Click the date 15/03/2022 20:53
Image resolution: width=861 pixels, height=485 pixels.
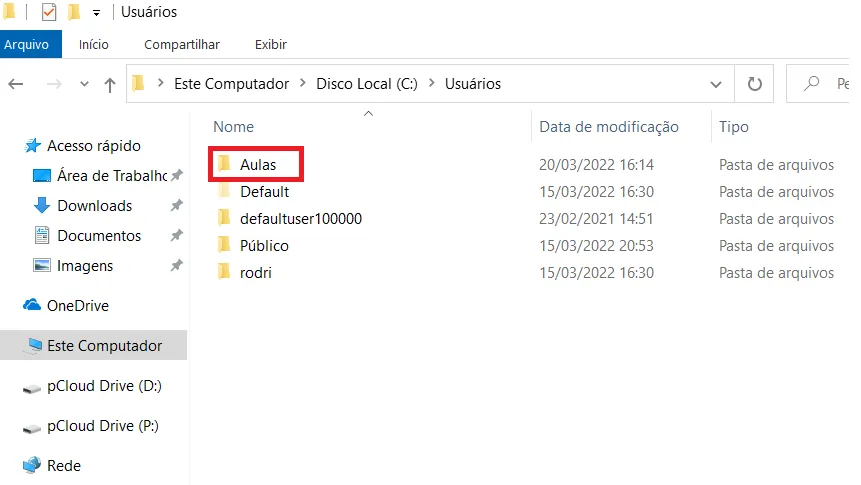pyautogui.click(x=596, y=246)
